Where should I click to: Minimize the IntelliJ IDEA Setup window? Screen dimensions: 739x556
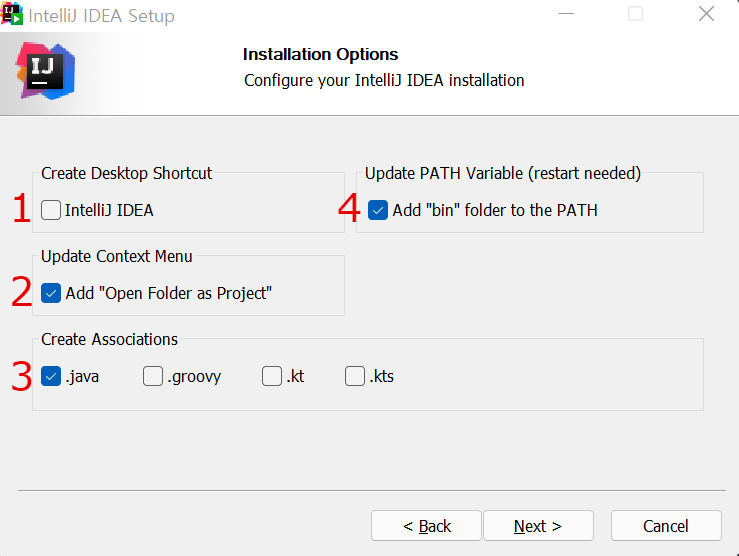pyautogui.click(x=567, y=14)
